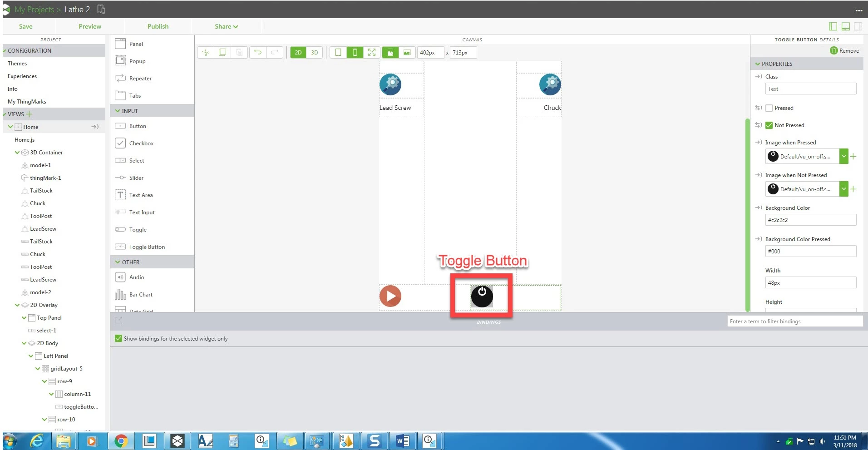
Task: Click the red play button on canvas
Action: (x=390, y=296)
